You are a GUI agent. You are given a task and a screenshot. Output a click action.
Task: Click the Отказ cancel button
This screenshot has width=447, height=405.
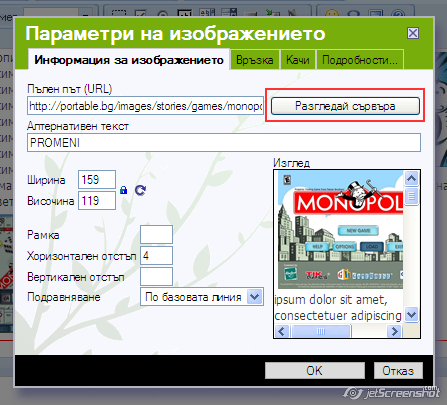(398, 370)
